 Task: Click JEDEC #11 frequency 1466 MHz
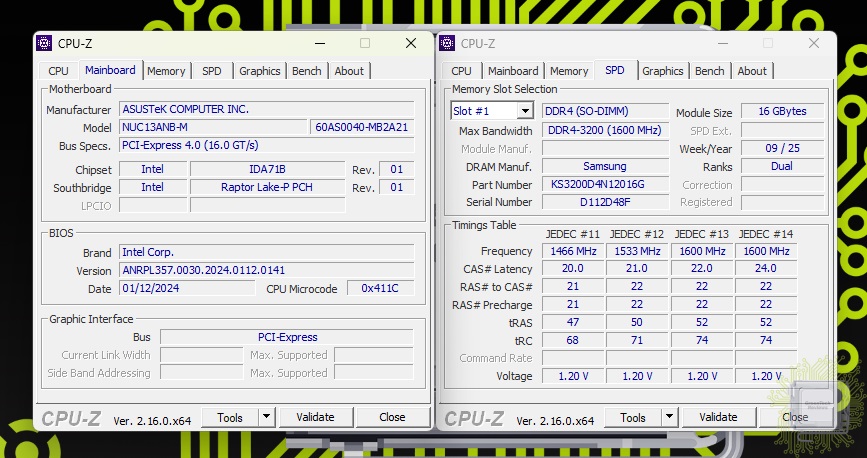[573, 251]
